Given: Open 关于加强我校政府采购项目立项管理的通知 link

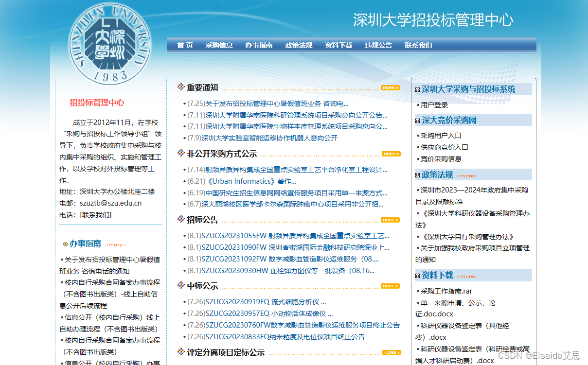Looking at the screenshot, I should point(473,254).
